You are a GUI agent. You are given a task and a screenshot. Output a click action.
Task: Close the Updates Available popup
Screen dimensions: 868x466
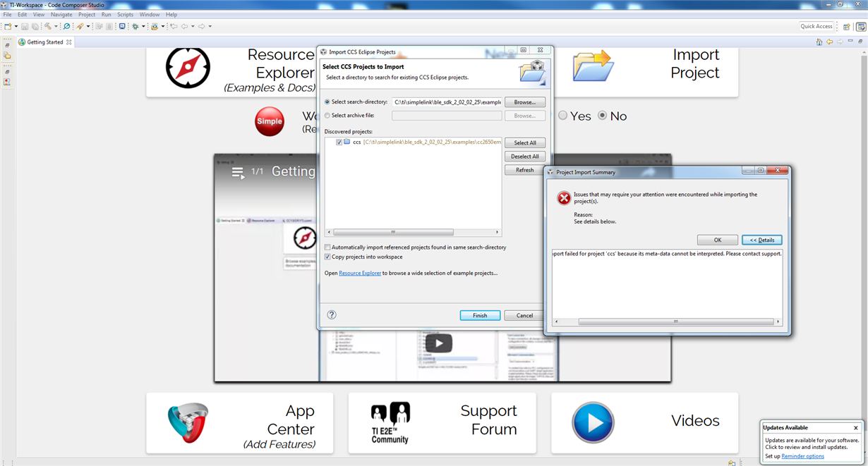tap(856, 428)
